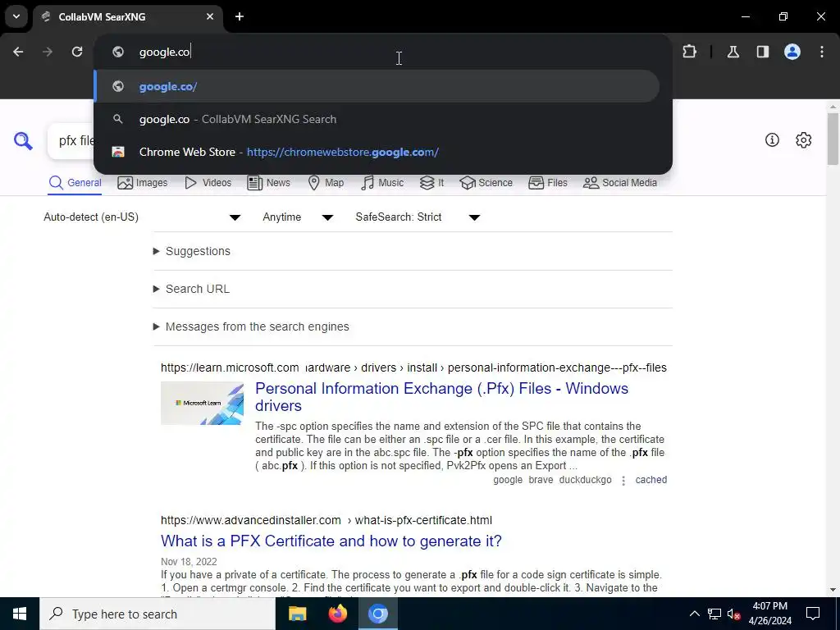Open SearXNG preferences gear icon

coord(804,139)
